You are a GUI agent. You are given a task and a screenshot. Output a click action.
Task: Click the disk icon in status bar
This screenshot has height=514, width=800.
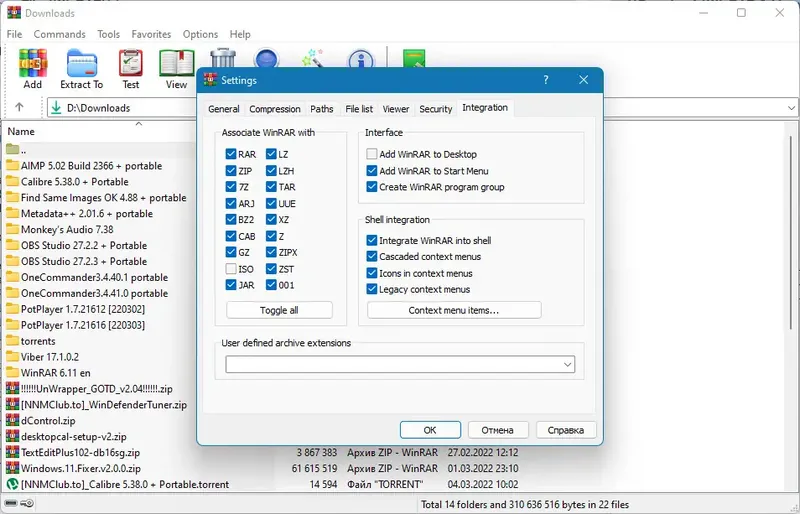coord(11,503)
